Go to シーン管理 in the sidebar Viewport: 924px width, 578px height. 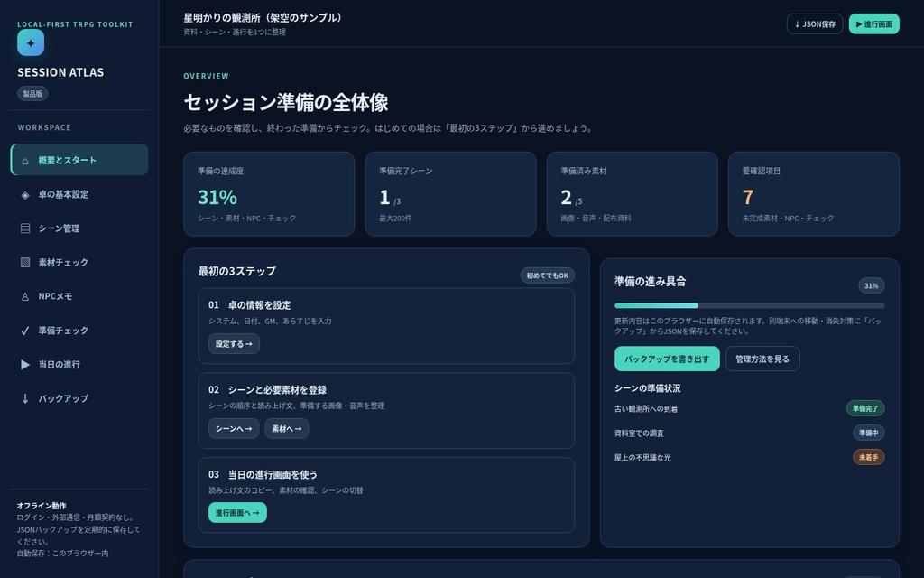pyautogui.click(x=79, y=228)
